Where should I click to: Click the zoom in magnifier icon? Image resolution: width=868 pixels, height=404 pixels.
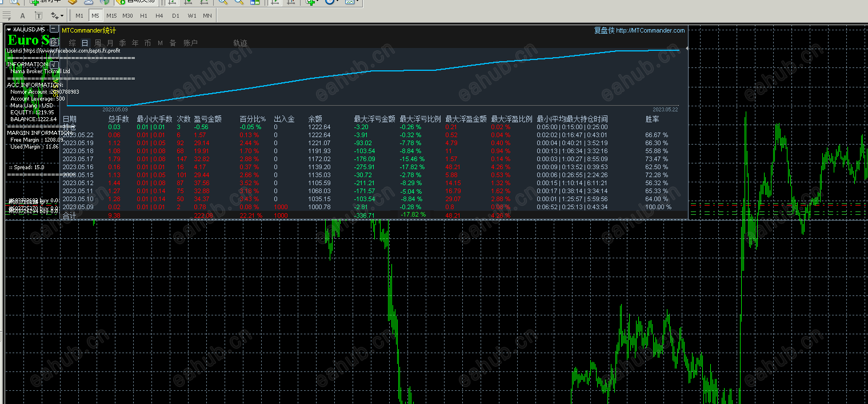pyautogui.click(x=223, y=2)
